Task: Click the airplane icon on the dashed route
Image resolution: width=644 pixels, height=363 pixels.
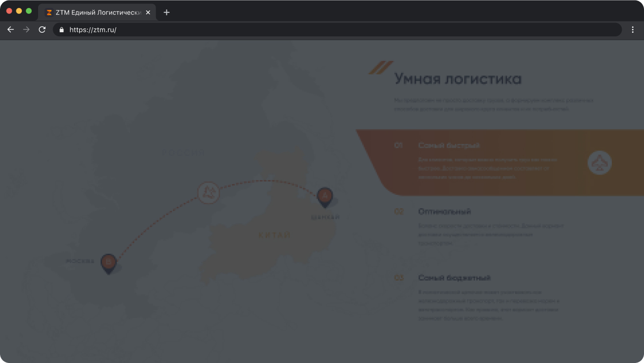Action: (209, 192)
